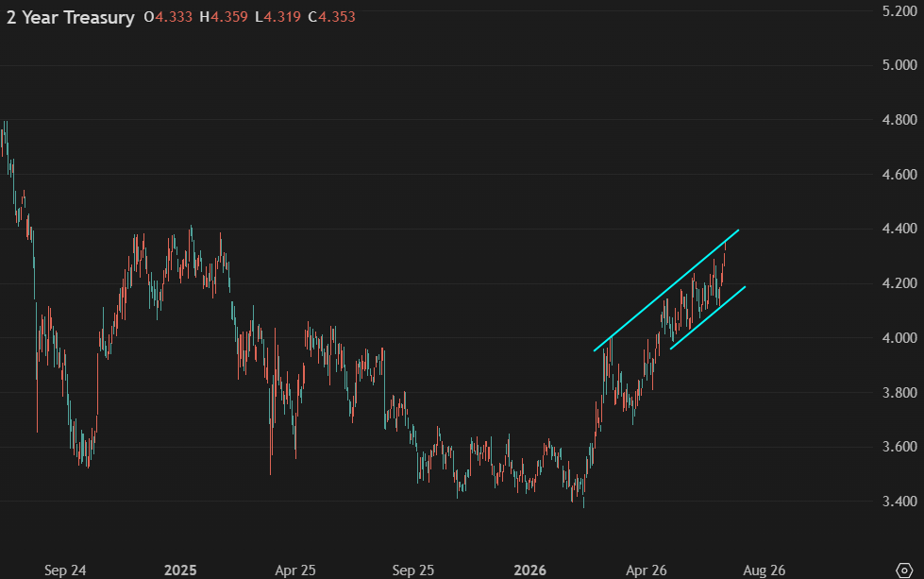Click the 2026 year marker on time axis

pyautogui.click(x=529, y=570)
